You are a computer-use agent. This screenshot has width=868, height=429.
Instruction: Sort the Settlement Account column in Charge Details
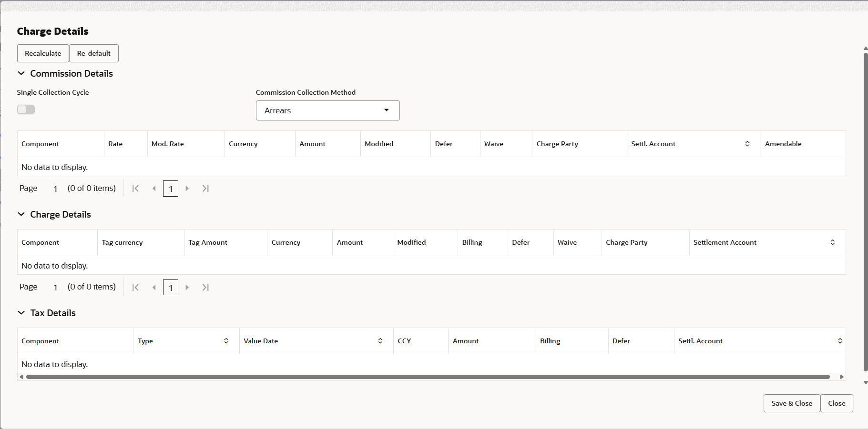point(833,242)
